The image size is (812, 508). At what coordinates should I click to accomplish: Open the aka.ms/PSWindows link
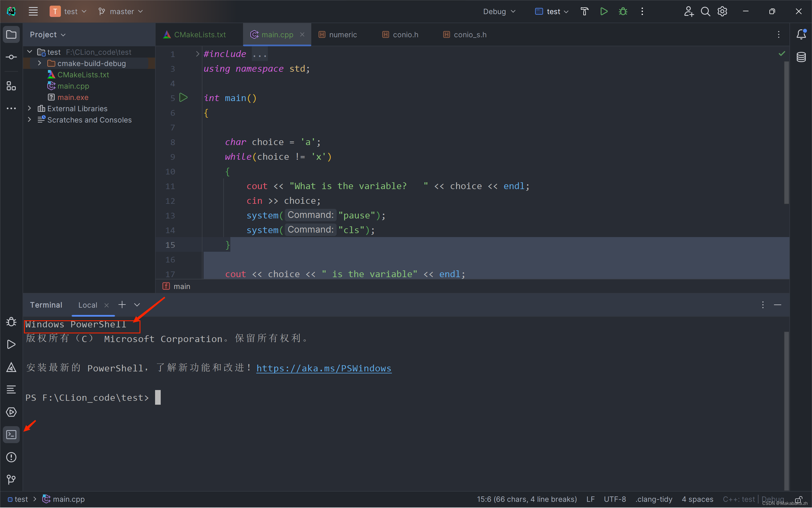click(324, 368)
